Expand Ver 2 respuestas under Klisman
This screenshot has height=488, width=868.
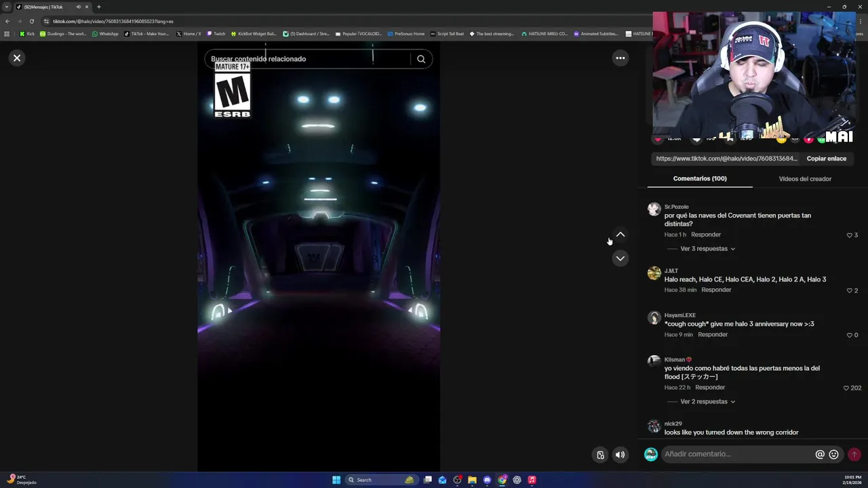click(707, 402)
